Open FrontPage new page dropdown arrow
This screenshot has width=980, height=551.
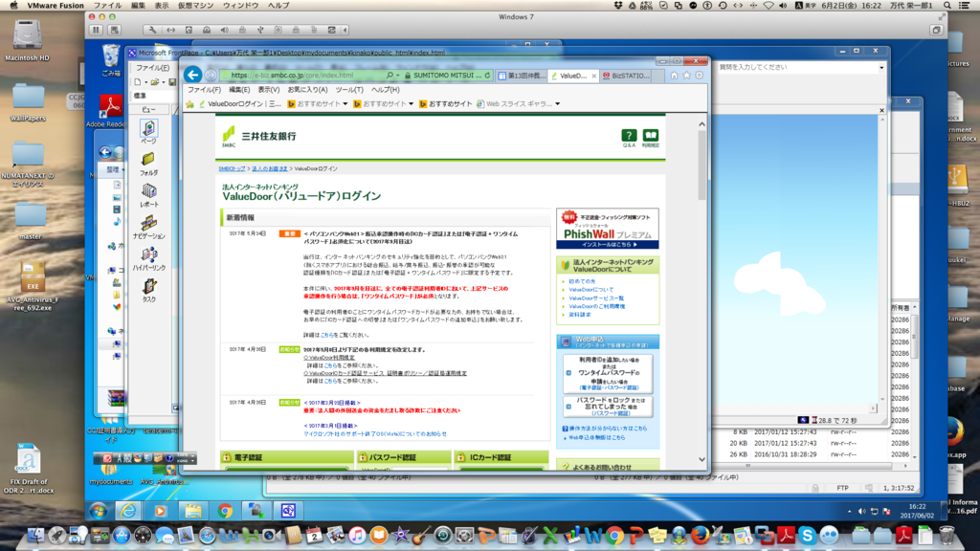click(x=145, y=82)
